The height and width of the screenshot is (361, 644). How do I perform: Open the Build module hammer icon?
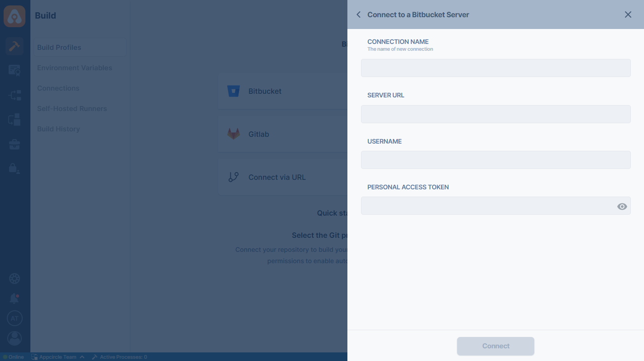[15, 46]
